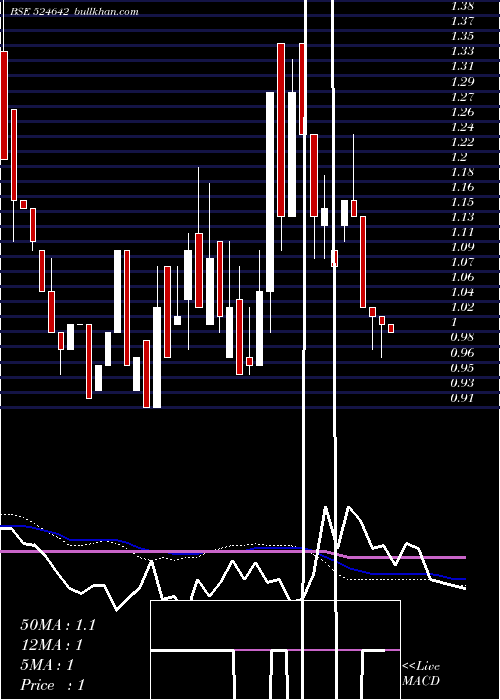Image resolution: width=500 pixels, height=700 pixels.
Task: Click the Price : 1 readout
Action: click(52, 685)
